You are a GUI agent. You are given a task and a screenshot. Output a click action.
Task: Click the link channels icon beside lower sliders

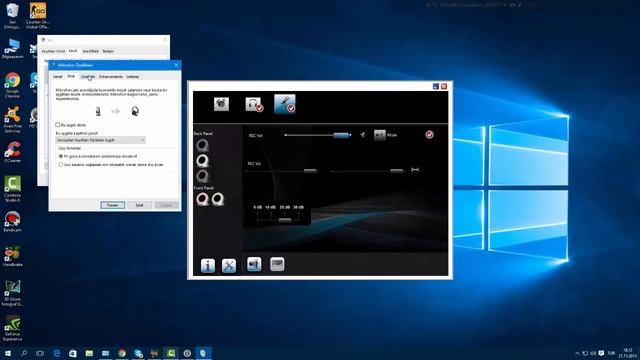[415, 169]
